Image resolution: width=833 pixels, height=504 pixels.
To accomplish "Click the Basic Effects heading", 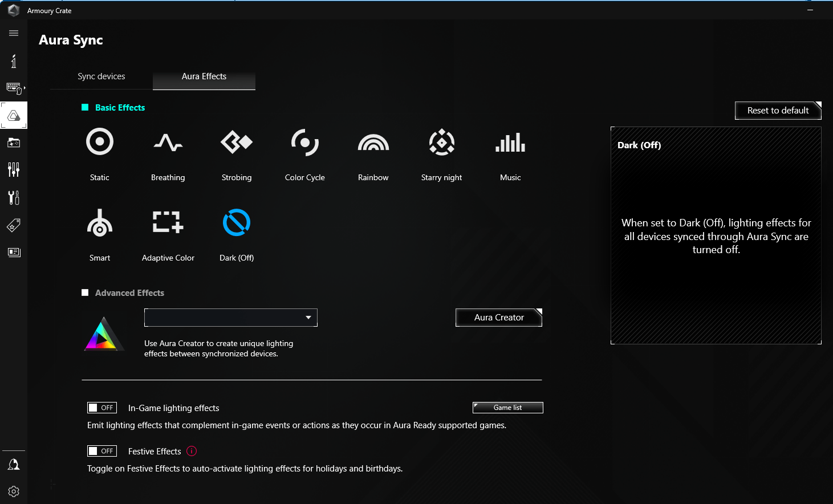I will pyautogui.click(x=120, y=108).
